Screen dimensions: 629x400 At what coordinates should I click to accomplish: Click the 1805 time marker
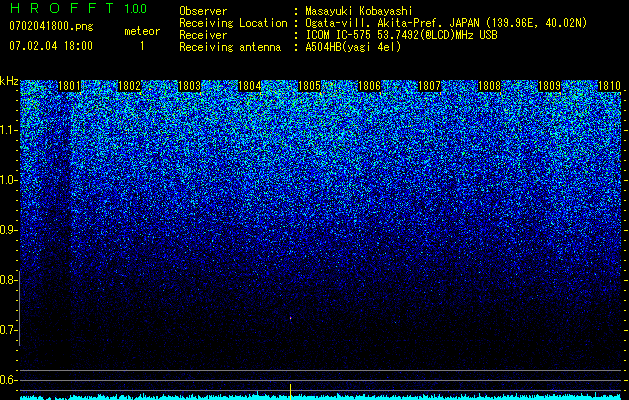tap(309, 86)
